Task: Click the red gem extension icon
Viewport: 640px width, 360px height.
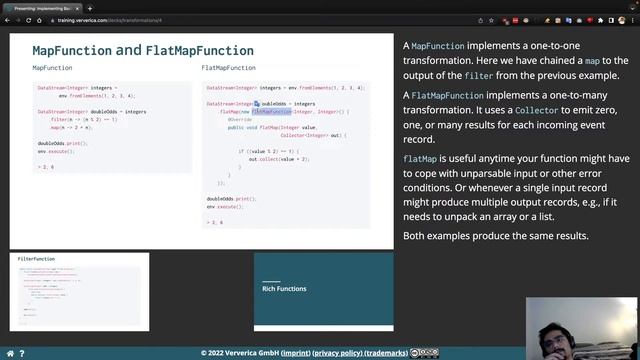Action: pyautogui.click(x=590, y=20)
